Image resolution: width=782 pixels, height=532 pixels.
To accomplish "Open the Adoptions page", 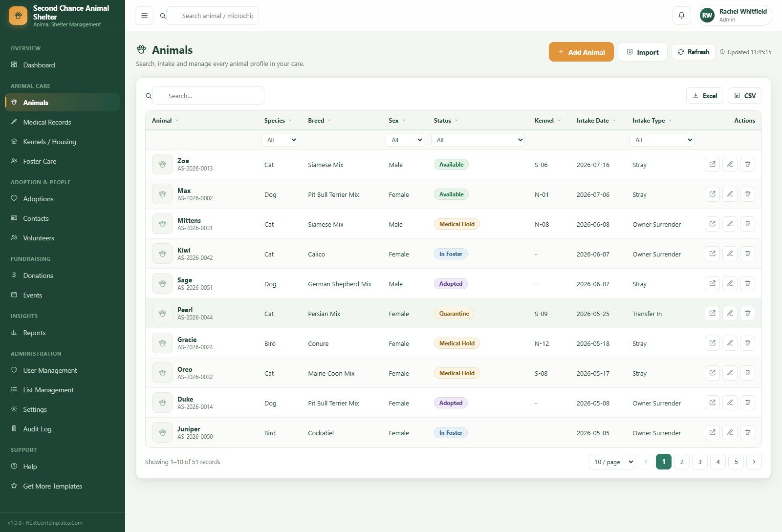I will click(x=63, y=199).
